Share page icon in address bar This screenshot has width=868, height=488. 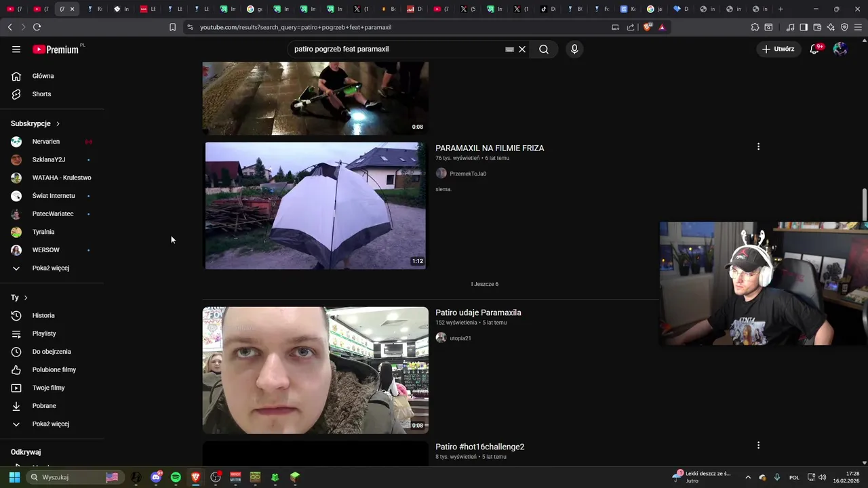click(x=631, y=27)
